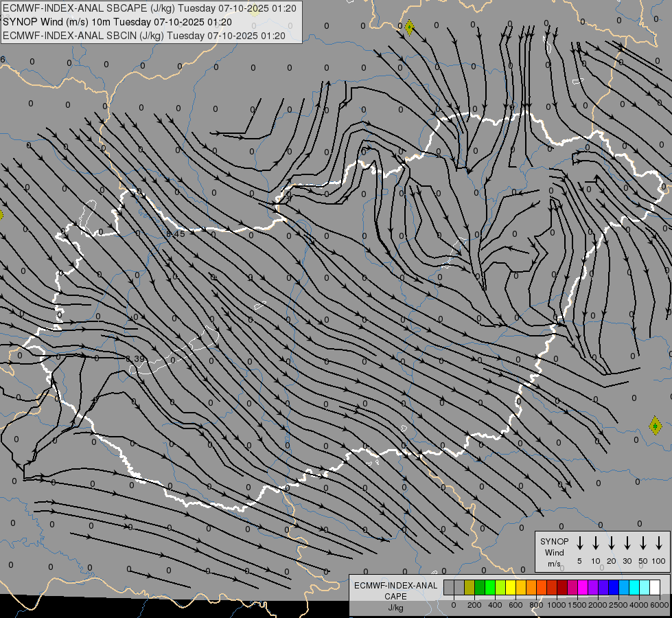The width and height of the screenshot is (672, 618).
Task: Select the olive swatch in CAPE scale
Action: 470,588
